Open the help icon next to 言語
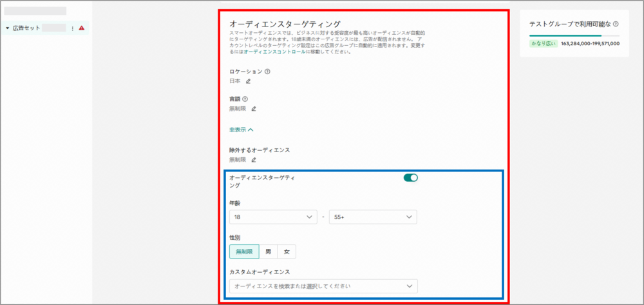The width and height of the screenshot is (644, 305). (245, 99)
